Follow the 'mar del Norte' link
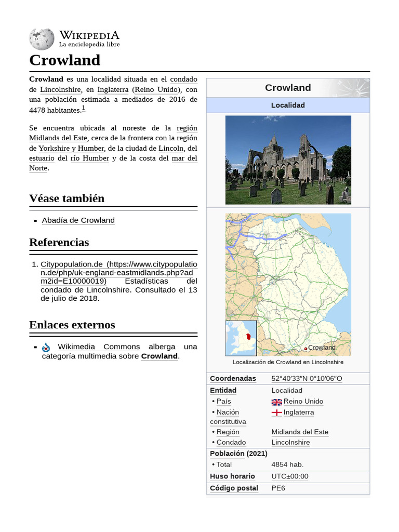 tap(184, 158)
